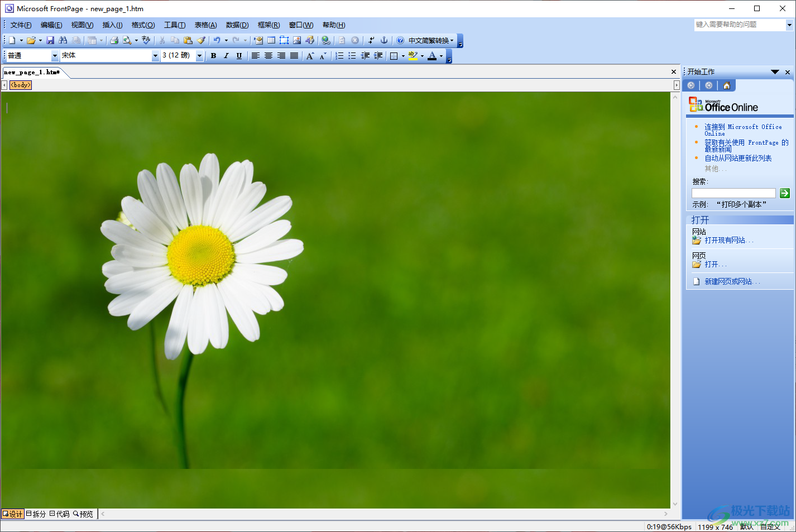Open the paragraph style dropdown showing 普通
Image resolution: width=796 pixels, height=532 pixels.
point(55,56)
